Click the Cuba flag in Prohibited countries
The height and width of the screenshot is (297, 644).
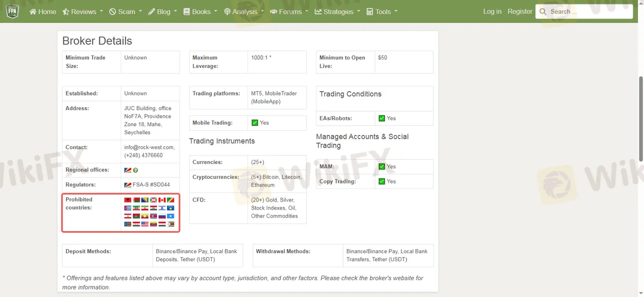(x=128, y=208)
